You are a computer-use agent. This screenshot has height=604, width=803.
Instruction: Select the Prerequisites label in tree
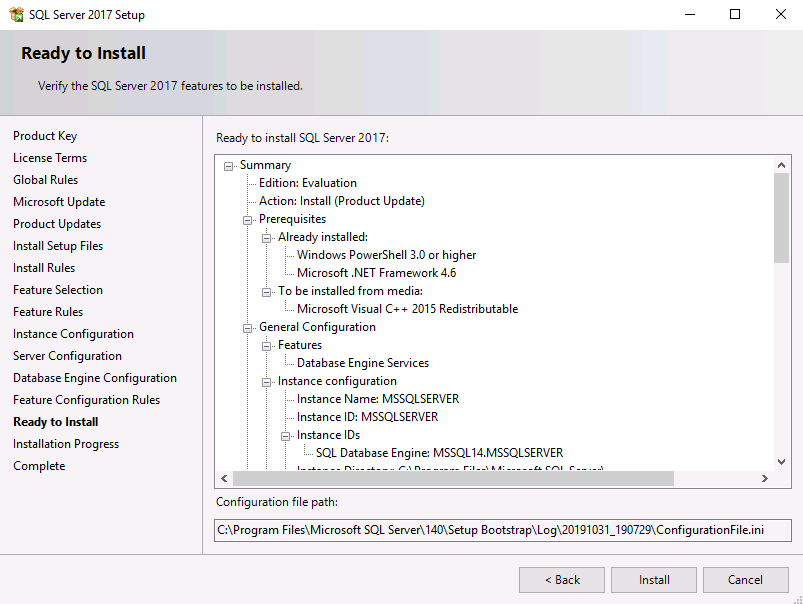coord(292,219)
